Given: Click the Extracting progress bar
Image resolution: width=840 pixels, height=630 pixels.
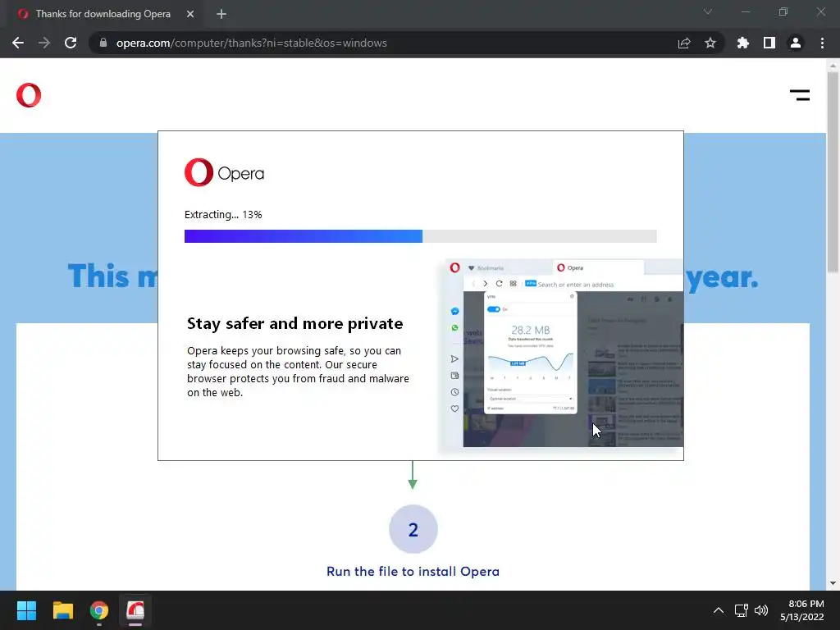Looking at the screenshot, I should 421,236.
